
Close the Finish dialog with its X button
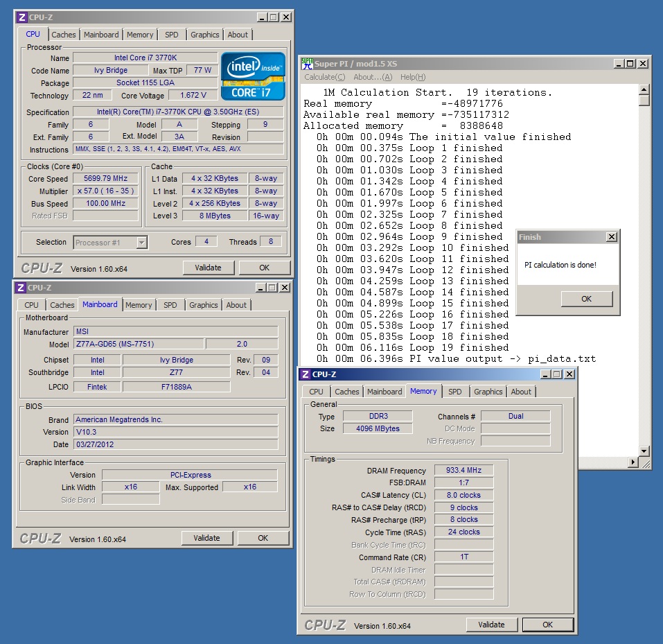pos(611,237)
